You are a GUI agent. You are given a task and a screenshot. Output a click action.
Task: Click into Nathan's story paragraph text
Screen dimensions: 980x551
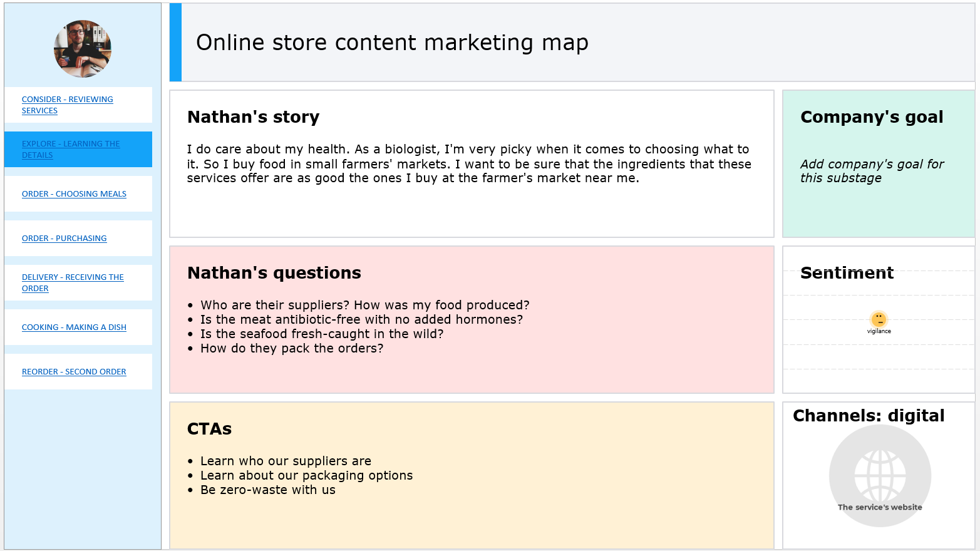(468, 164)
